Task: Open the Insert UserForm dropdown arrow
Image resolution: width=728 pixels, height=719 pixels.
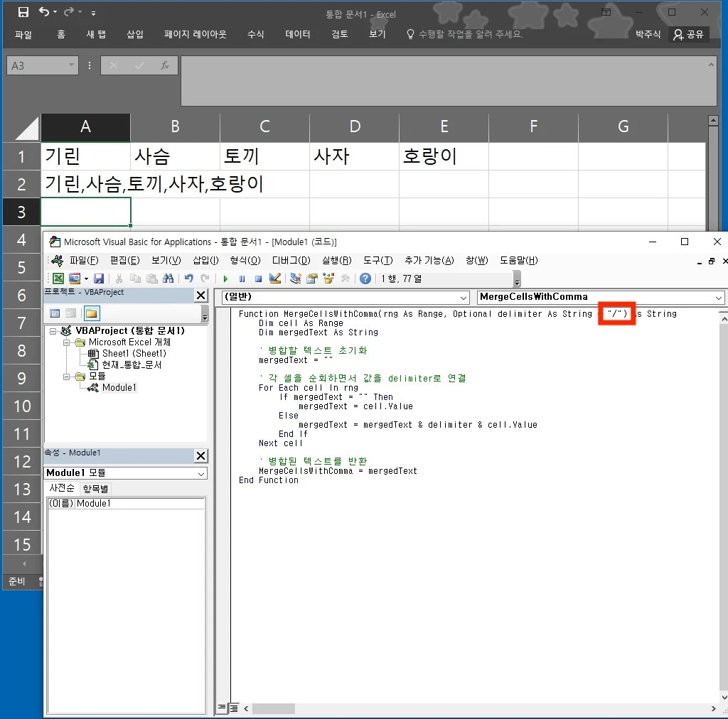Action: [x=86, y=279]
